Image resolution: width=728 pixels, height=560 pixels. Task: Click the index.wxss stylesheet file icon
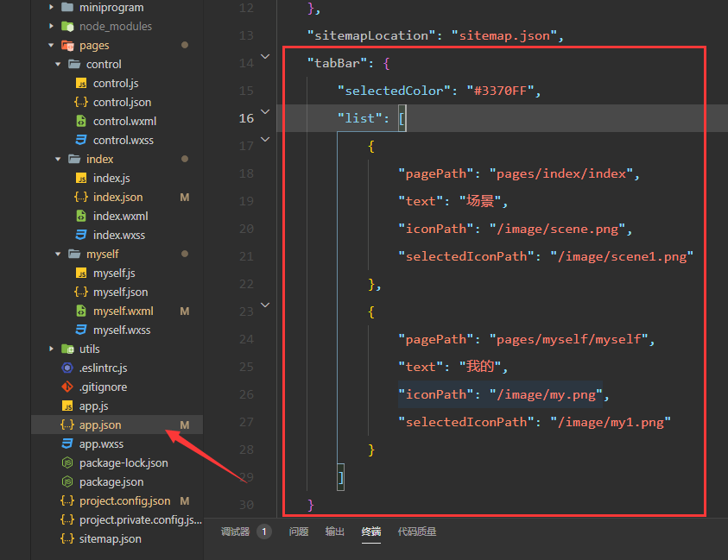(81, 236)
